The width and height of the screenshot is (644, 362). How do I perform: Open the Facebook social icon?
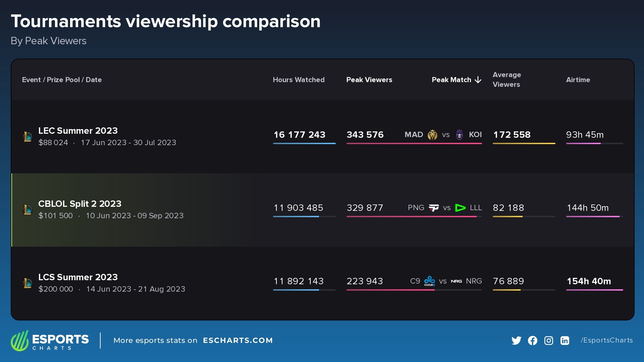coord(532,341)
